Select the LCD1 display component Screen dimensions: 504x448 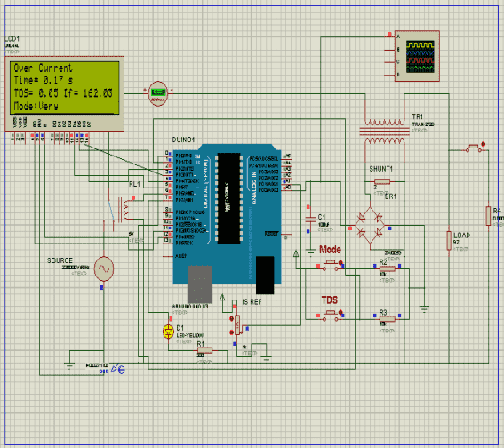click(64, 93)
